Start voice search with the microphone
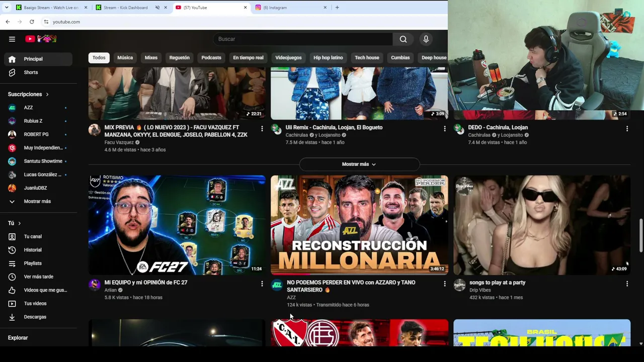Viewport: 644px width, 362px height. 426,39
